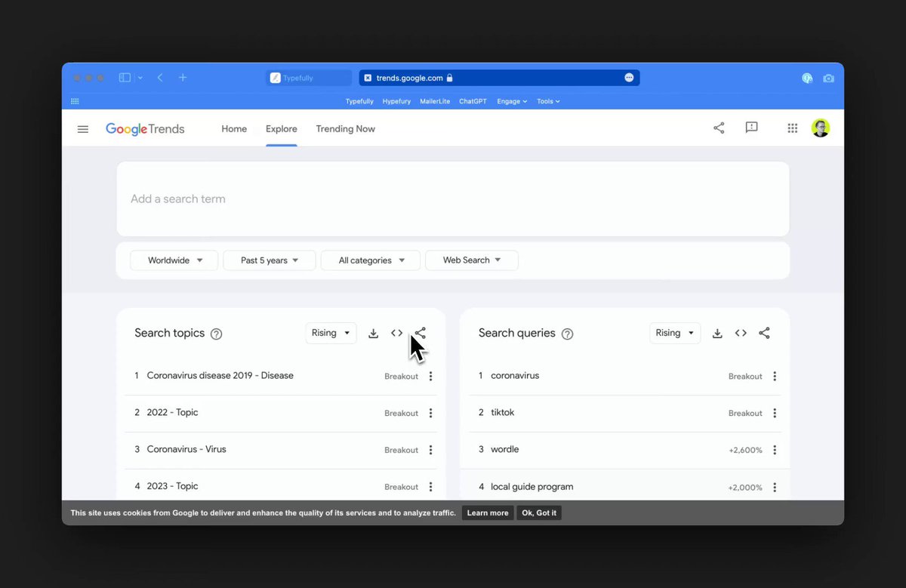Viewport: 906px width, 588px height.
Task: Select the wordle search query
Action: pyautogui.click(x=505, y=450)
